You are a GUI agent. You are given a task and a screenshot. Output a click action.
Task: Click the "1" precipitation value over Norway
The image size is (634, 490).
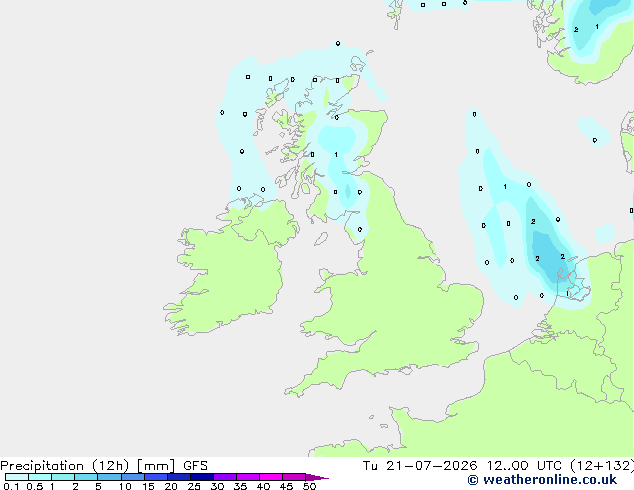point(597,27)
